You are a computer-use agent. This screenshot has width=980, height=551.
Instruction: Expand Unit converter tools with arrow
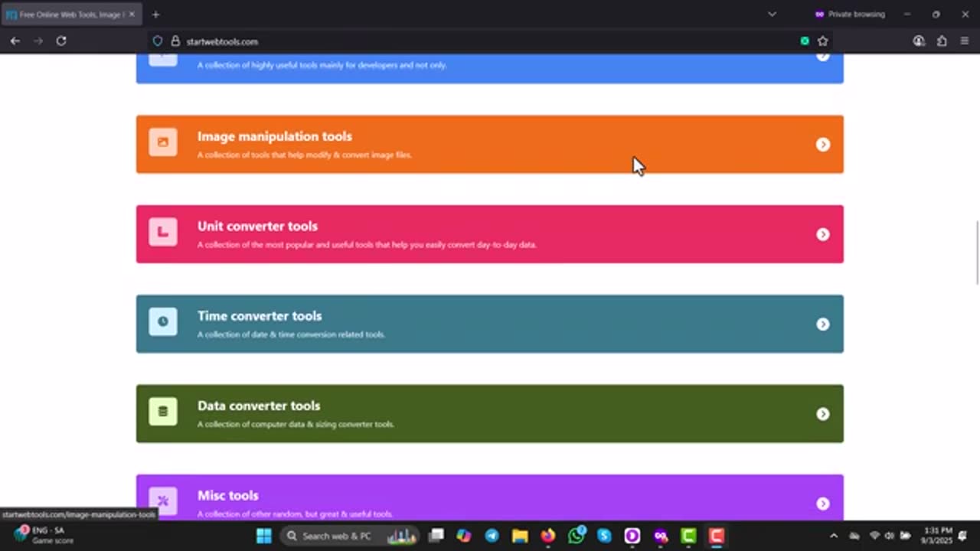pyautogui.click(x=823, y=234)
